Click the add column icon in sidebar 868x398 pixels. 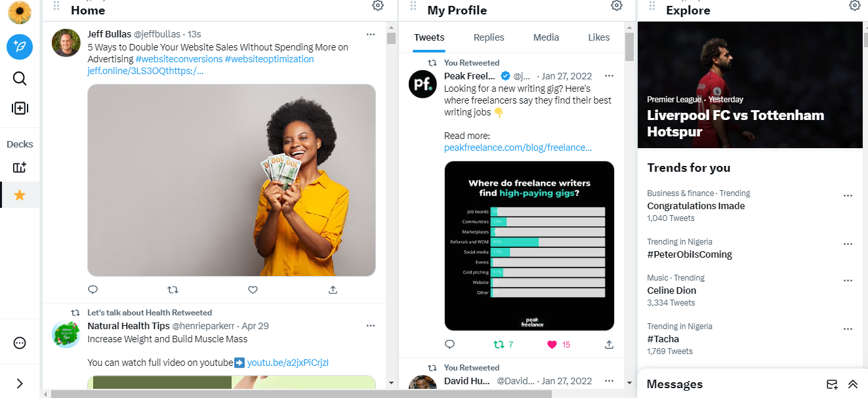coord(20,108)
